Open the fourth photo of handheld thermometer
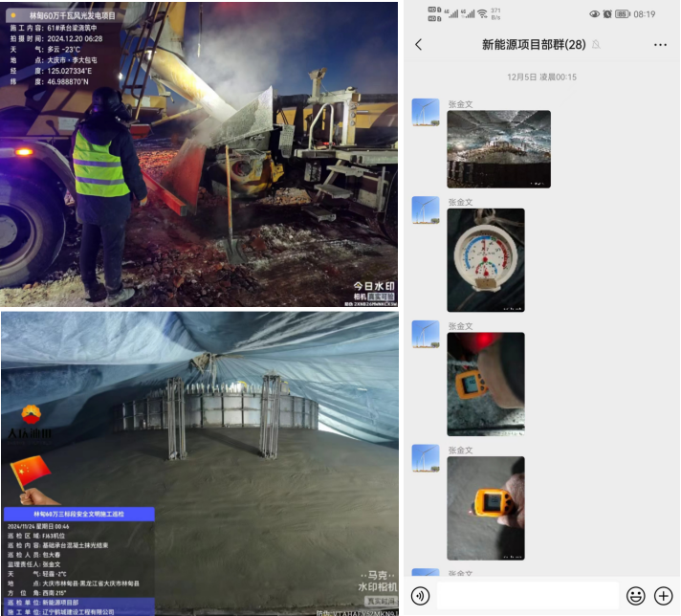Image resolution: width=681 pixels, height=616 pixels. pos(486,507)
